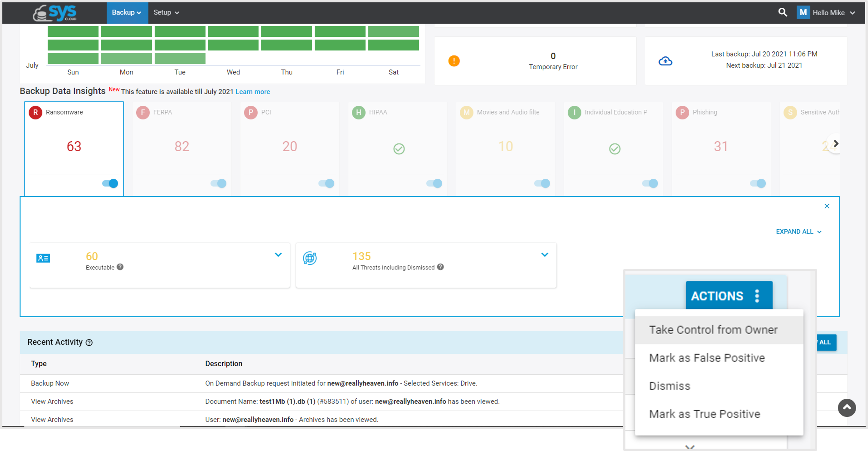This screenshot has height=451, width=868.
Task: Choose Mark as False Positive
Action: click(707, 358)
